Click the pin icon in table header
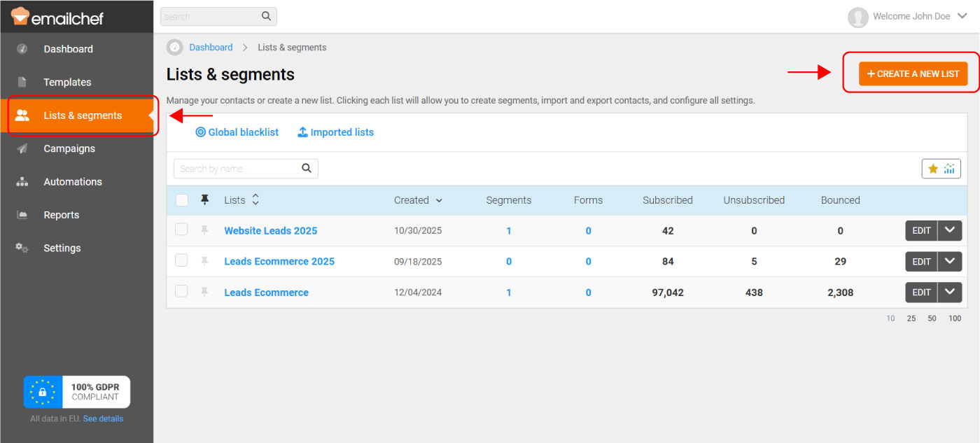Image resolution: width=980 pixels, height=443 pixels. pyautogui.click(x=204, y=200)
